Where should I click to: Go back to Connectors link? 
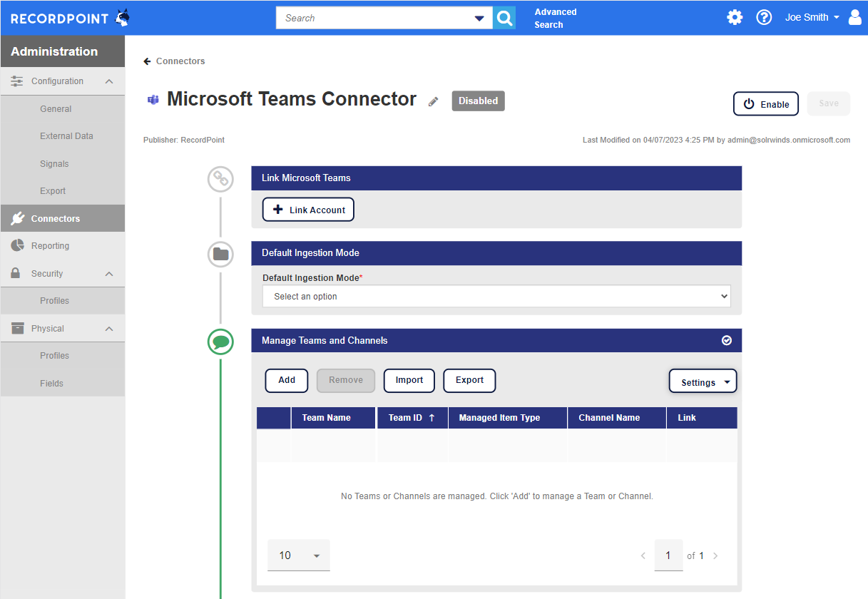[180, 61]
